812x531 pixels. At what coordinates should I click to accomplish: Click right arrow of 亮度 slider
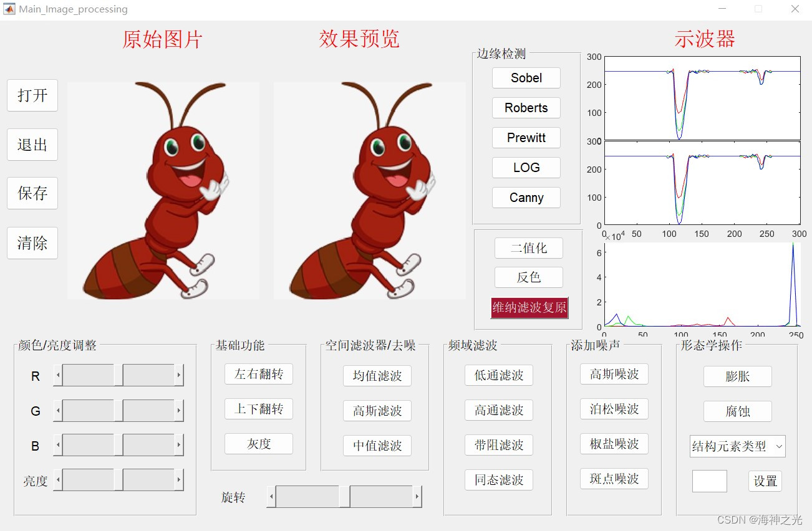[179, 480]
